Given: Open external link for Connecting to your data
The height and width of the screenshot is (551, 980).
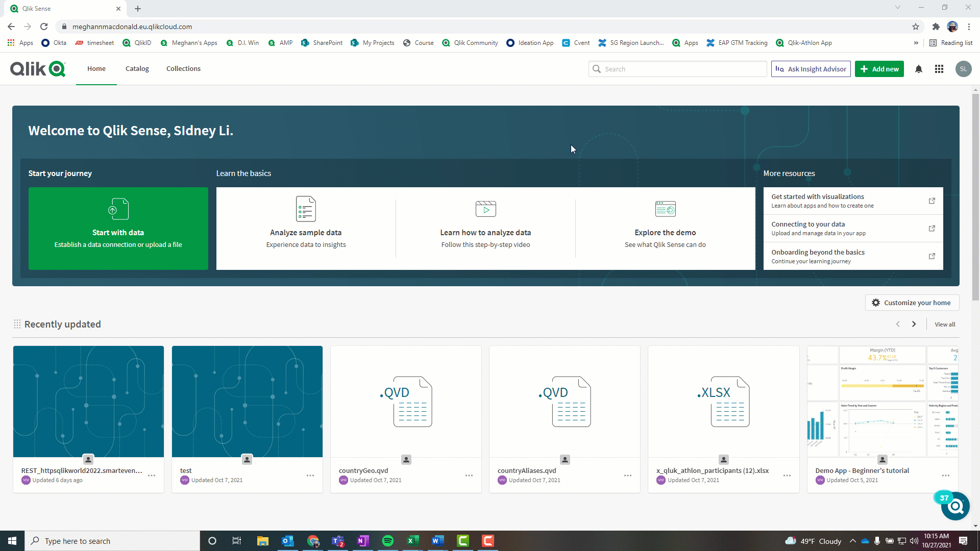Looking at the screenshot, I should (932, 229).
